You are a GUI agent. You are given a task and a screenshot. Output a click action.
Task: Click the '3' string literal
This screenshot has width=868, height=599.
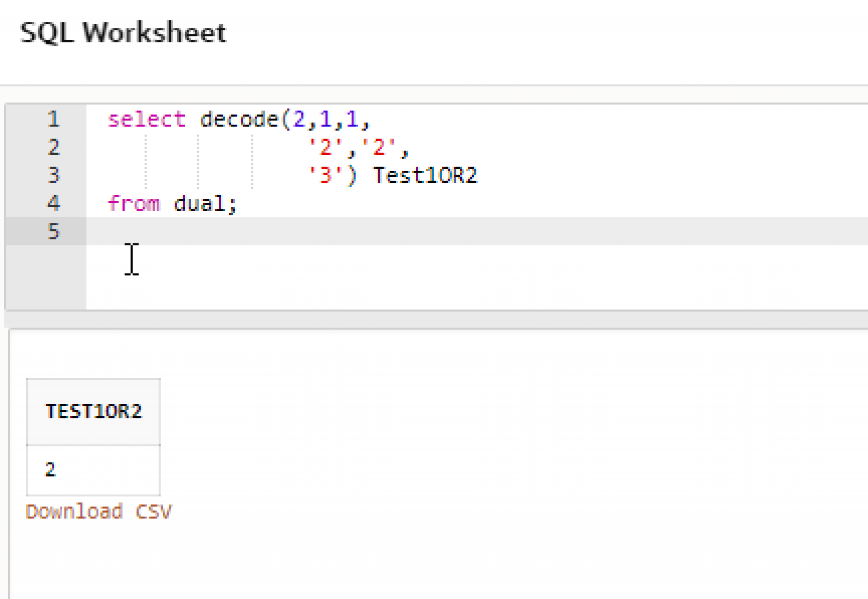pyautogui.click(x=325, y=175)
